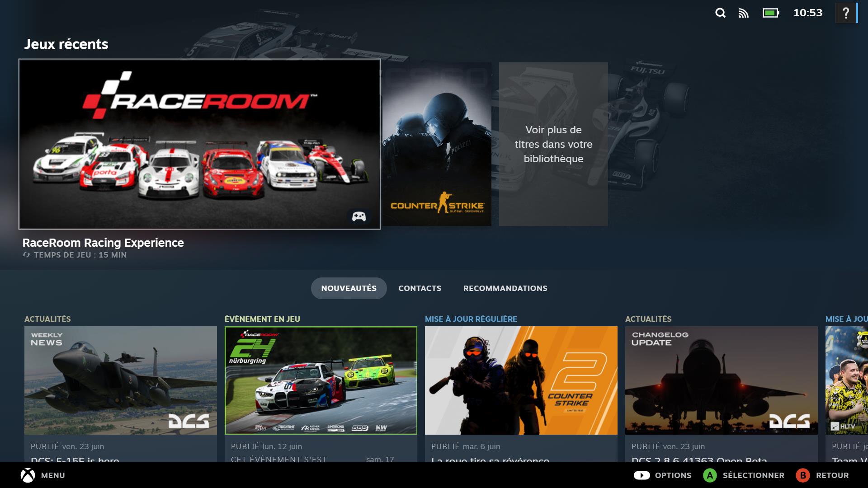The height and width of the screenshot is (488, 868).
Task: Switch to the Contacts tab
Action: [420, 288]
